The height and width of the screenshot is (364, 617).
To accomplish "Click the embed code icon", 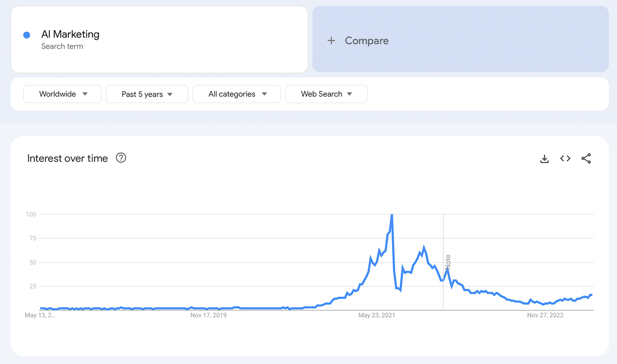I will (565, 159).
